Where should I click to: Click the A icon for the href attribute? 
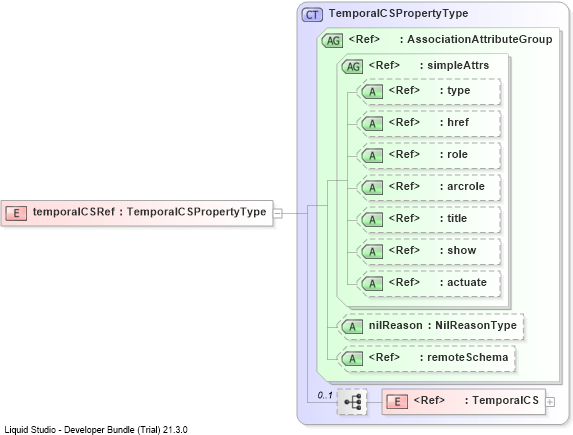tap(372, 124)
